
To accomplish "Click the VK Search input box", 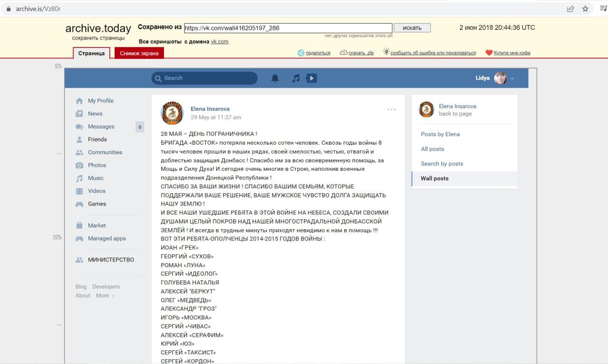I will 205,78.
